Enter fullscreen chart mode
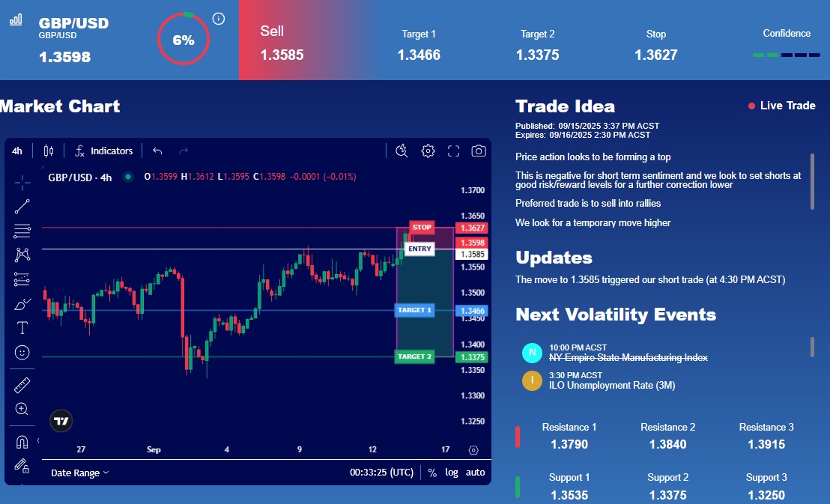Screen dimensions: 830x504 [453, 151]
